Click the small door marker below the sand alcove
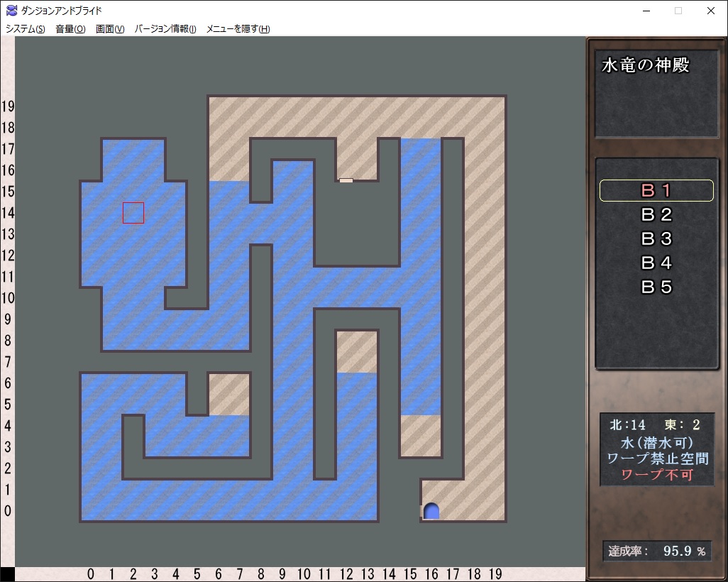The image size is (728, 582). point(346,180)
